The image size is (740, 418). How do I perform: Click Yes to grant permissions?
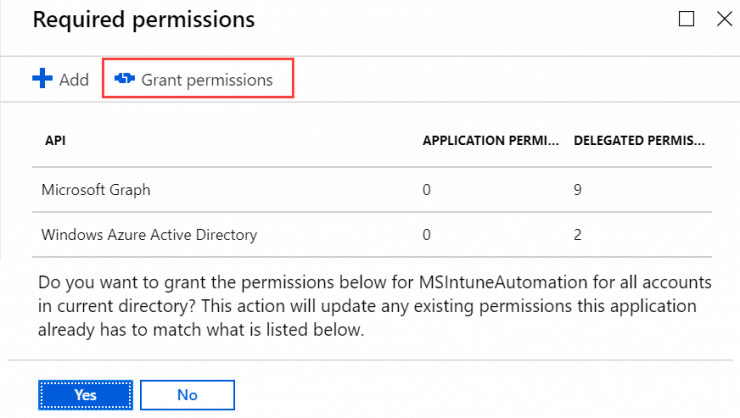click(85, 395)
